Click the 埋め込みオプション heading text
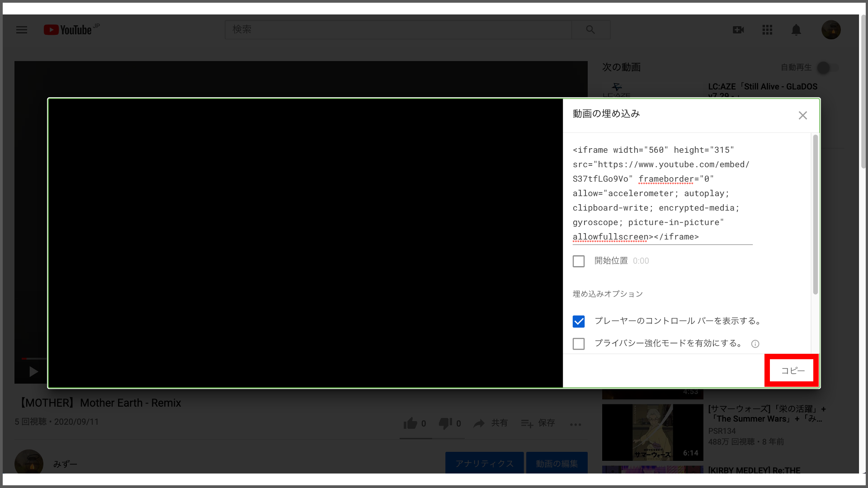Viewport: 868px width, 488px height. click(608, 294)
